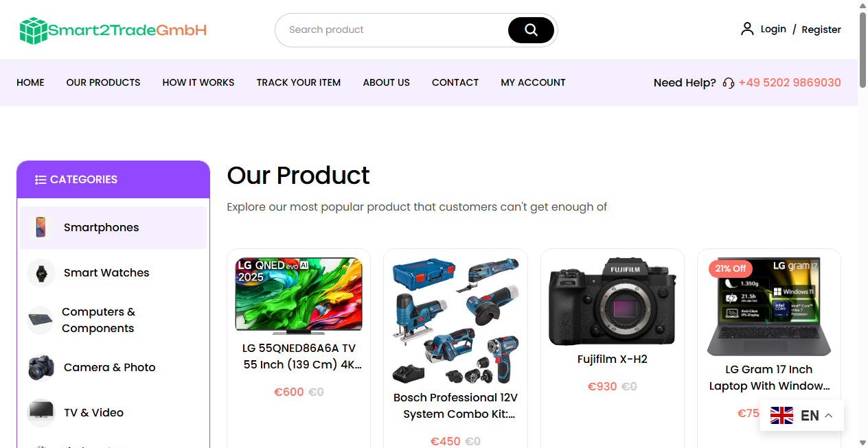Click the UK flag language switcher

point(781,416)
